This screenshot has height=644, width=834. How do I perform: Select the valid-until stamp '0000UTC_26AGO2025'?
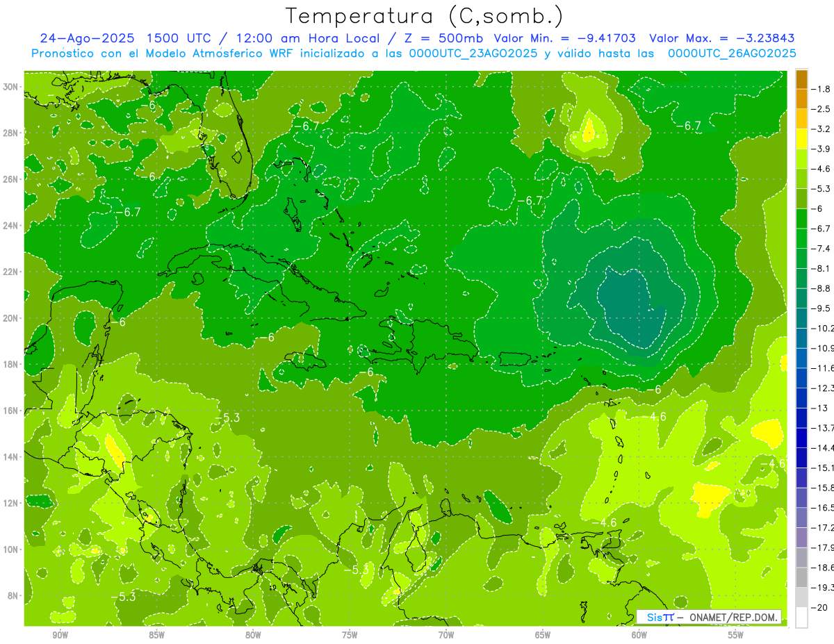[732, 53]
